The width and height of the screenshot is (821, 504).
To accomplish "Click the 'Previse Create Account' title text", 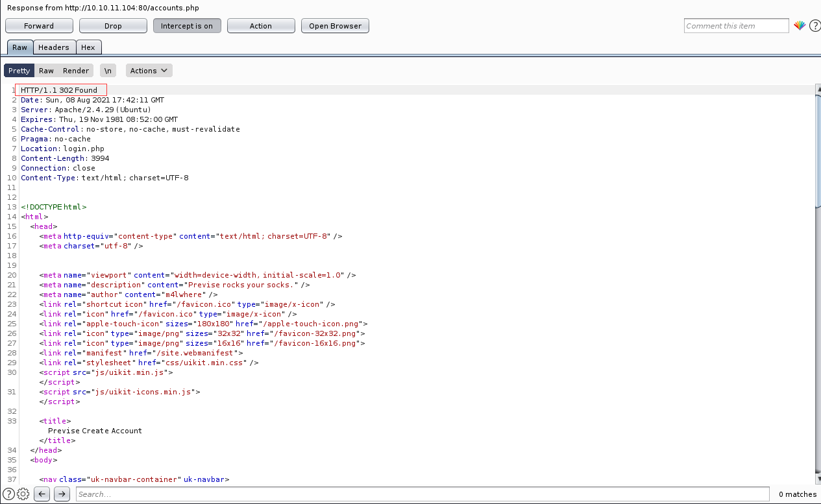I will click(95, 431).
